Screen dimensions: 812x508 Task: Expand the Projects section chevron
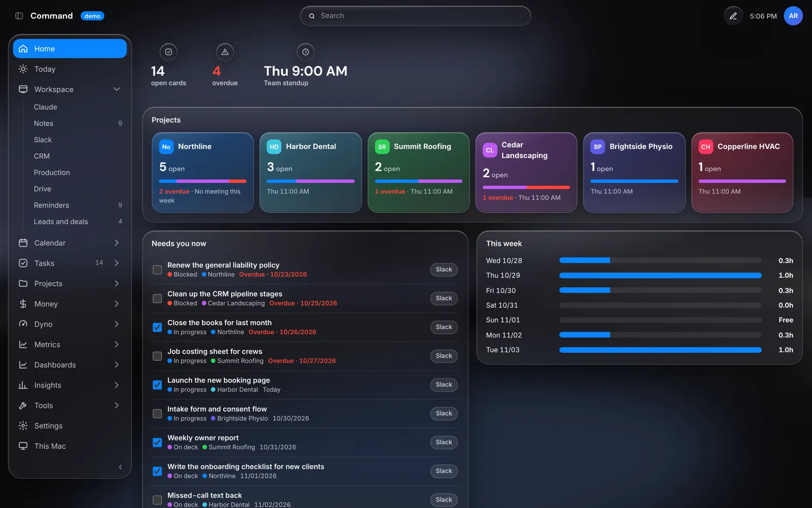(x=117, y=283)
